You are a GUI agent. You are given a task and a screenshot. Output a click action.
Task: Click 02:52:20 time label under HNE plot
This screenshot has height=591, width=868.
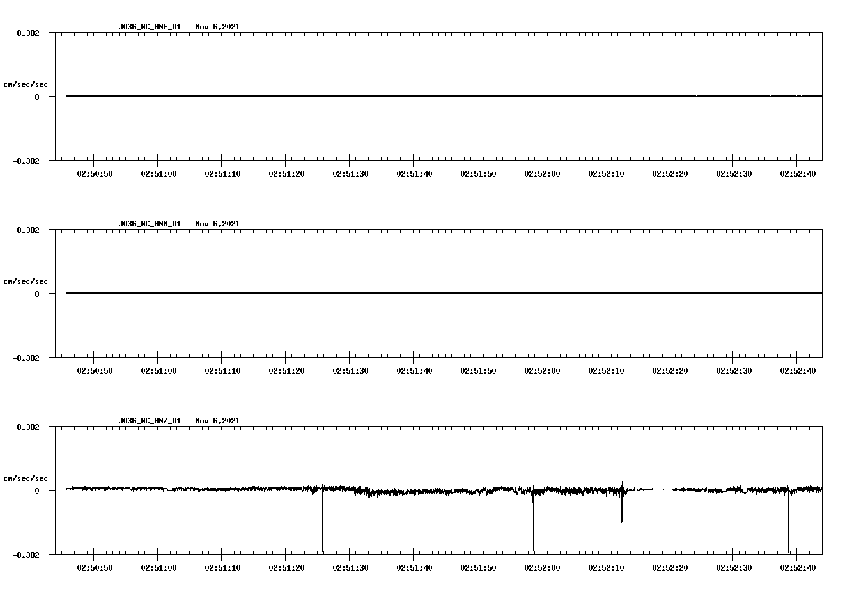click(670, 174)
